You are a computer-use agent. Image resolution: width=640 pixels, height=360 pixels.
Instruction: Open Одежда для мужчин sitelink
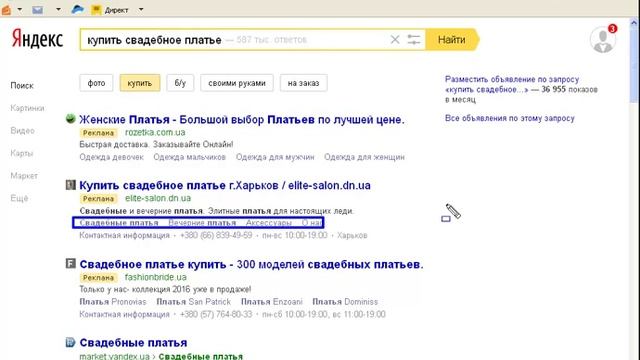(275, 157)
